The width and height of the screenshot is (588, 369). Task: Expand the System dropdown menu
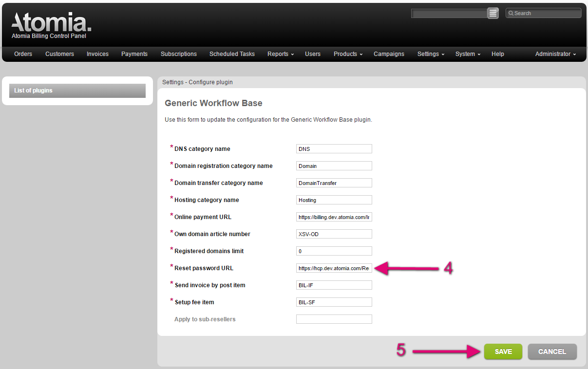(468, 54)
